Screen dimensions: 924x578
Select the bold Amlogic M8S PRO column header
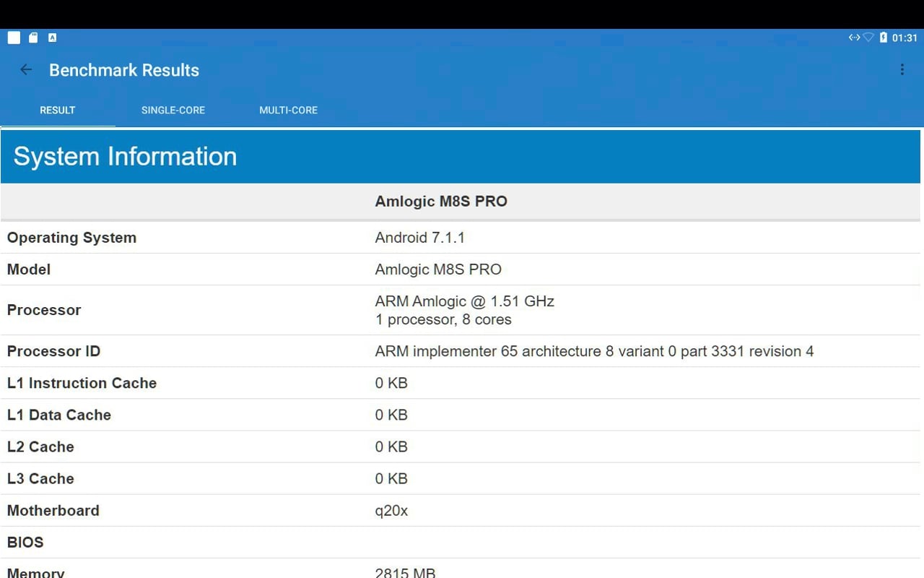[x=441, y=202]
